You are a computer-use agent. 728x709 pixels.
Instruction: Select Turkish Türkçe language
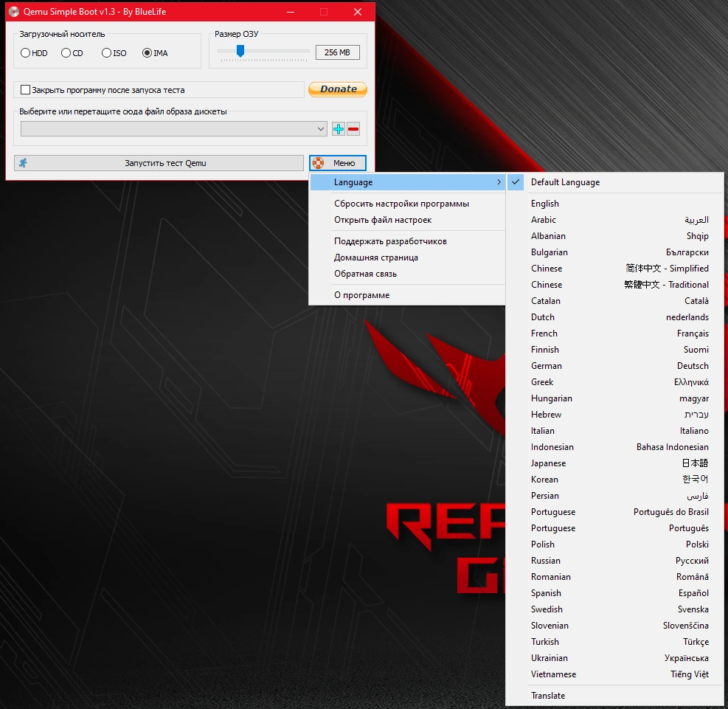(614, 642)
